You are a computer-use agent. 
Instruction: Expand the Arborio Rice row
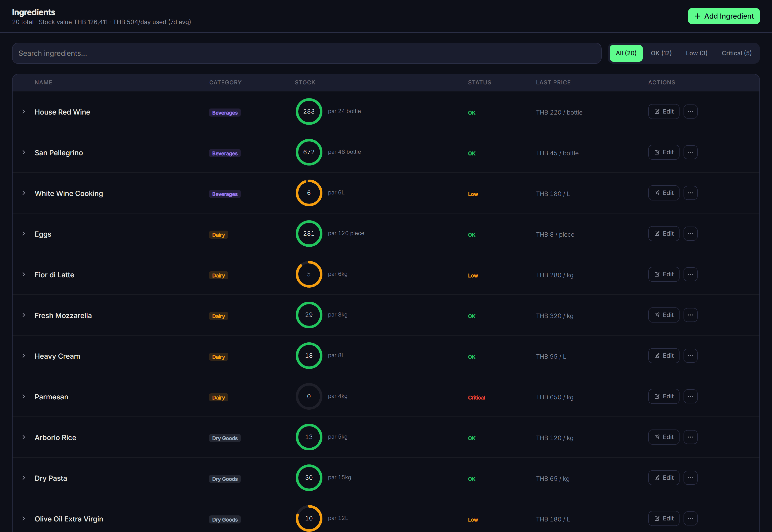(x=24, y=437)
